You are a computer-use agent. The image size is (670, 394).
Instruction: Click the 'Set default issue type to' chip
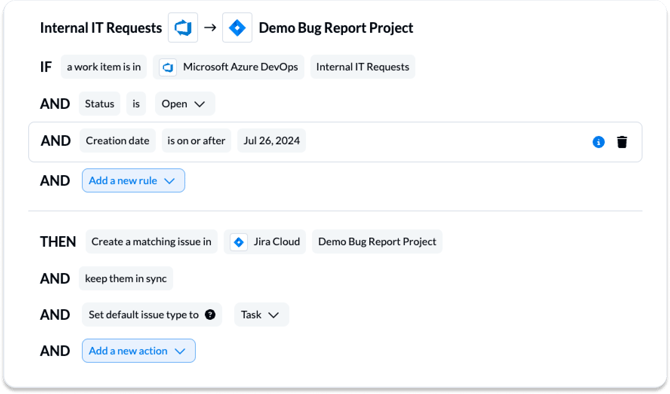pyautogui.click(x=152, y=315)
